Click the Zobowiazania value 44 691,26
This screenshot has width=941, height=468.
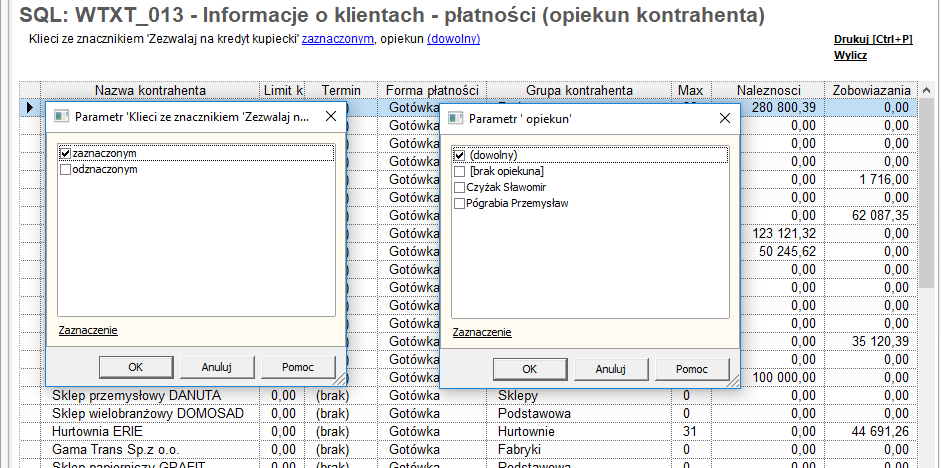point(881,432)
